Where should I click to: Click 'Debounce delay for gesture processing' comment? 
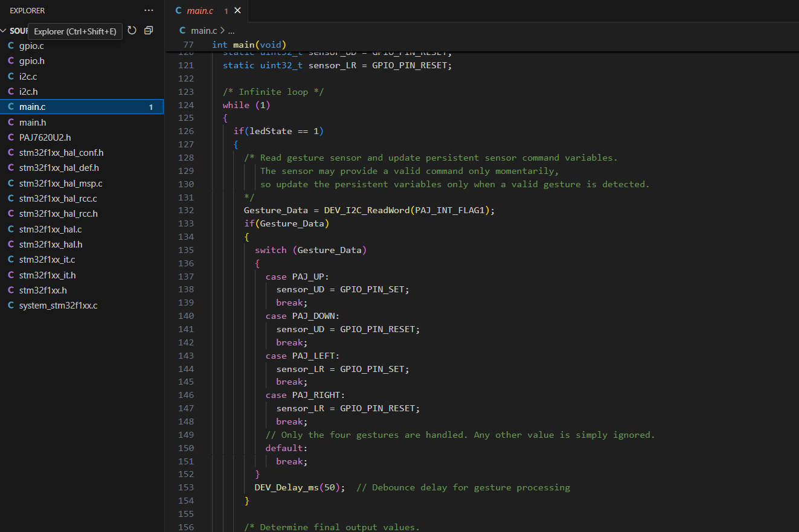point(463,487)
